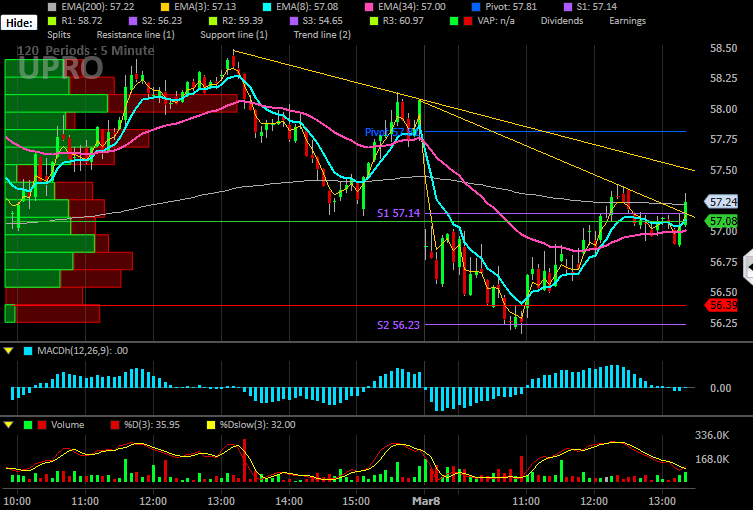Click the Volume red swatch
Screen dimensions: 753x510
pyautogui.click(x=42, y=425)
